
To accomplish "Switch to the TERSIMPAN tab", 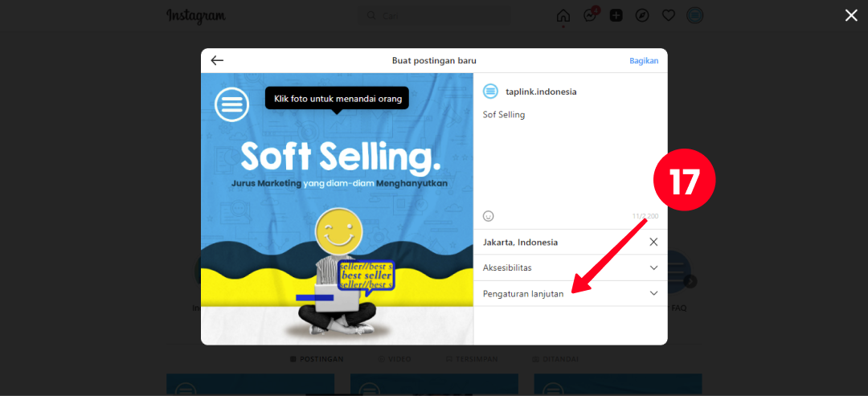I will pyautogui.click(x=472, y=359).
